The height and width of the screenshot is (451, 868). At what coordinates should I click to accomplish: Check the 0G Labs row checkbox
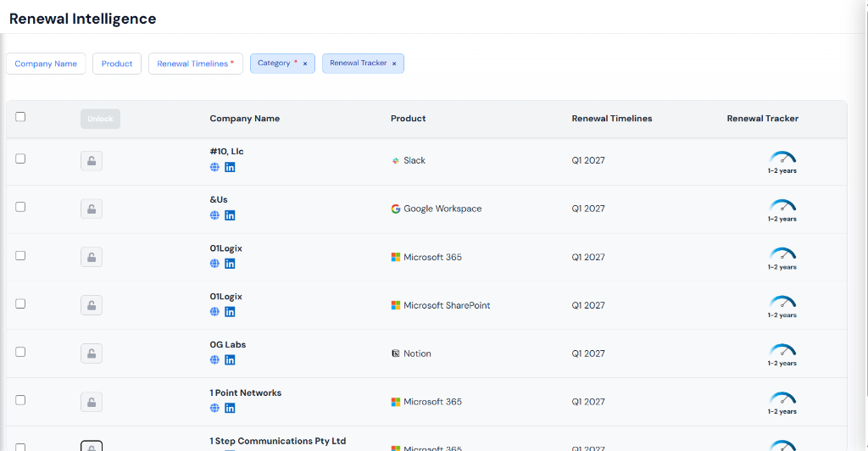pos(20,352)
